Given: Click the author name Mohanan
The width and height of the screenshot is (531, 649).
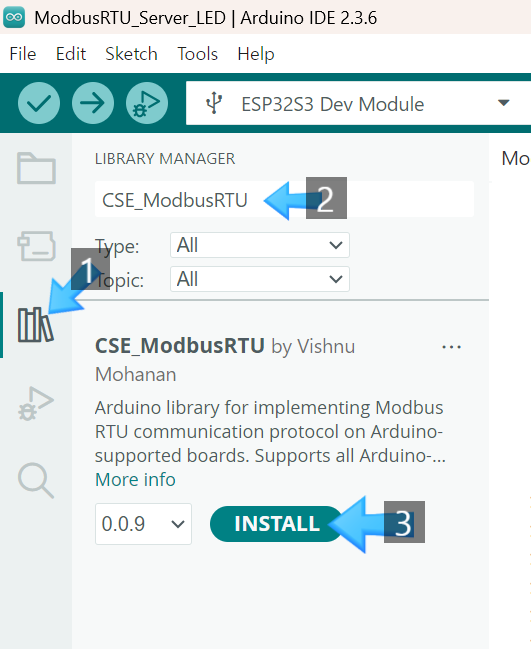Looking at the screenshot, I should (135, 375).
